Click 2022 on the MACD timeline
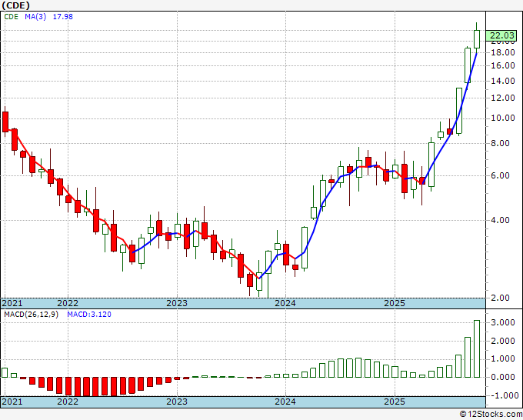This screenshot has height=420, width=523. pyautogui.click(x=68, y=402)
